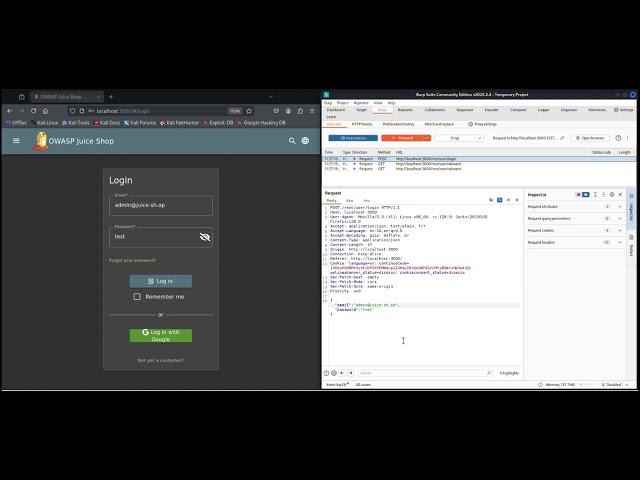Screen dimensions: 640x480
Task: Click the Burp request Search field
Action: click(x=425, y=373)
